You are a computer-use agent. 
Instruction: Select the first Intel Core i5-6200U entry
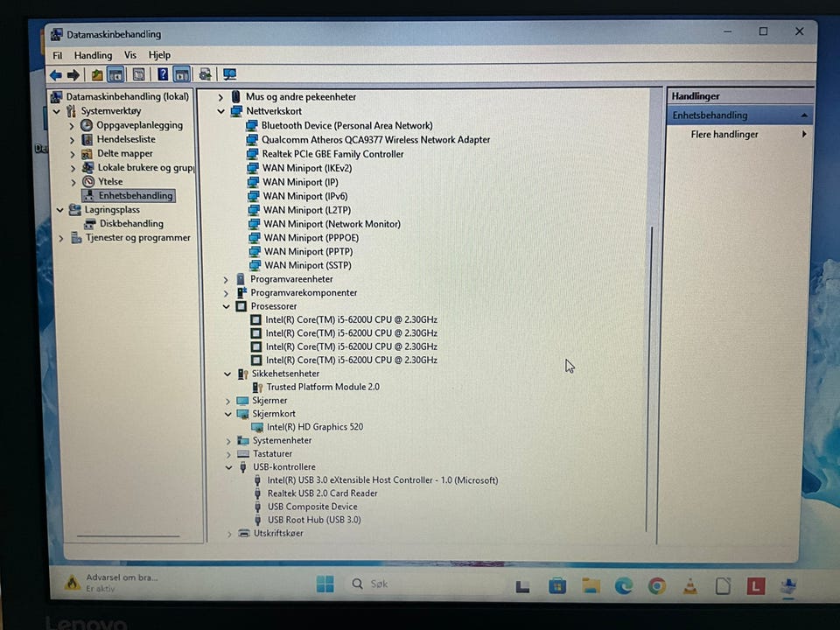pyautogui.click(x=351, y=320)
